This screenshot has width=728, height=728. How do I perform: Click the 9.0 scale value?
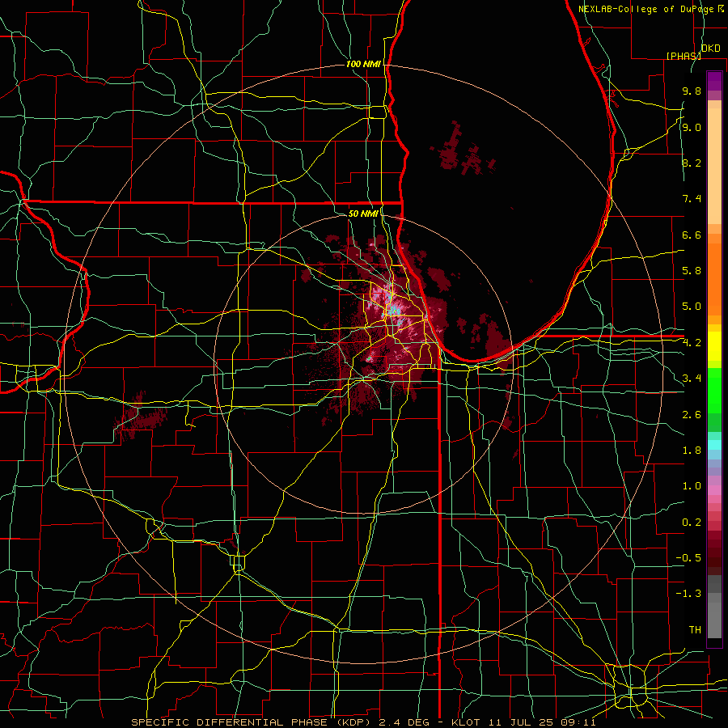tap(692, 128)
